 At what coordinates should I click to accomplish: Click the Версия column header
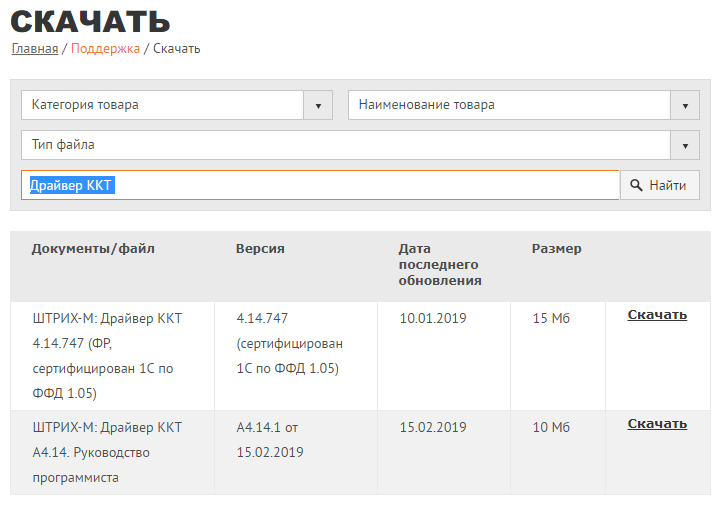pyautogui.click(x=260, y=249)
